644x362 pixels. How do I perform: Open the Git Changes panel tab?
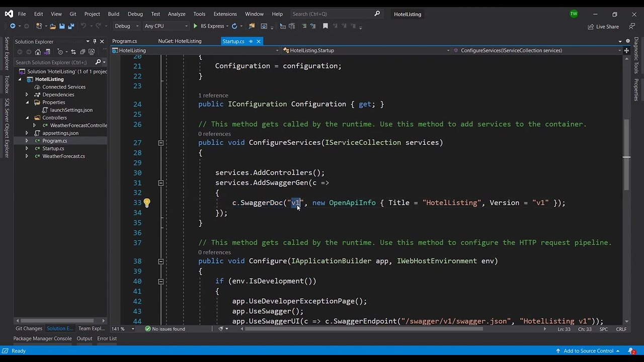(29, 329)
